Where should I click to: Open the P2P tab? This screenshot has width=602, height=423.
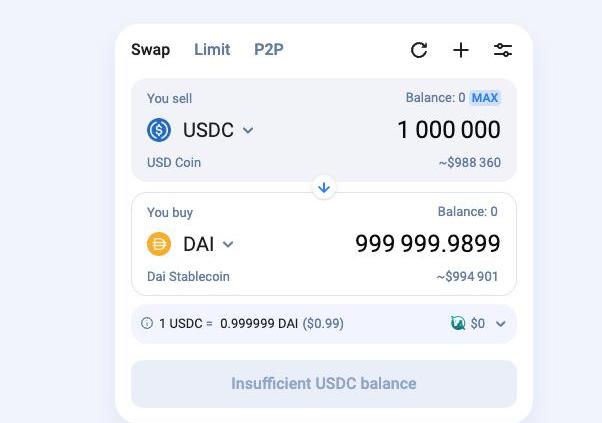click(269, 50)
